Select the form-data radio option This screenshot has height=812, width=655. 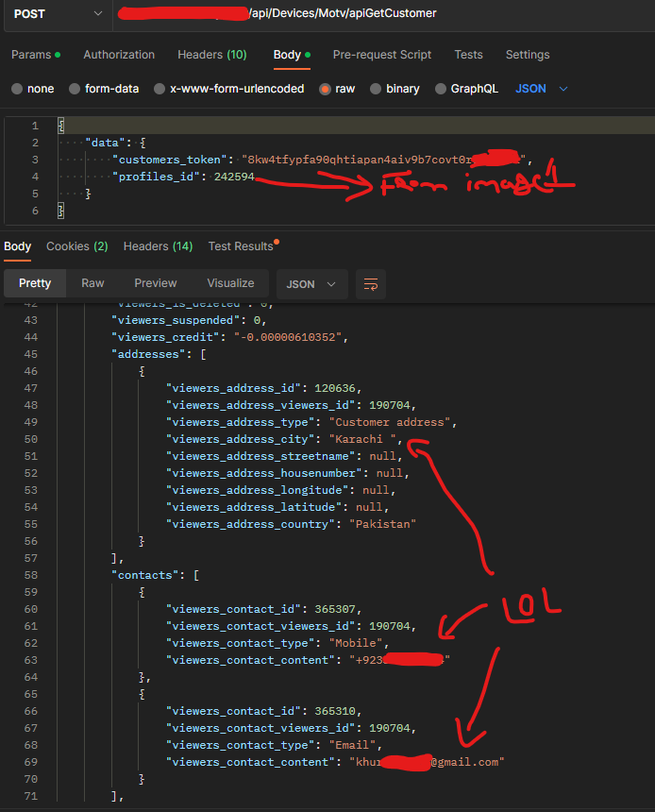click(104, 89)
